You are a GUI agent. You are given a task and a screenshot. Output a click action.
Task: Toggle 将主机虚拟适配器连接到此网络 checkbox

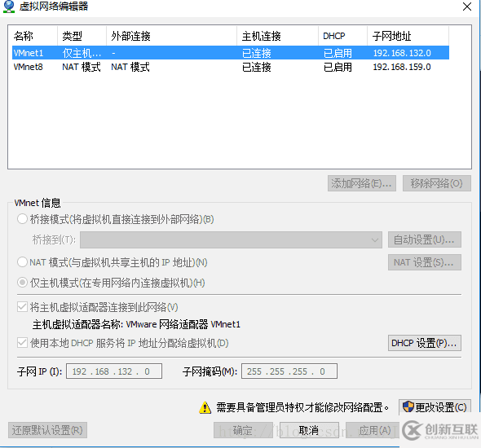click(x=22, y=307)
